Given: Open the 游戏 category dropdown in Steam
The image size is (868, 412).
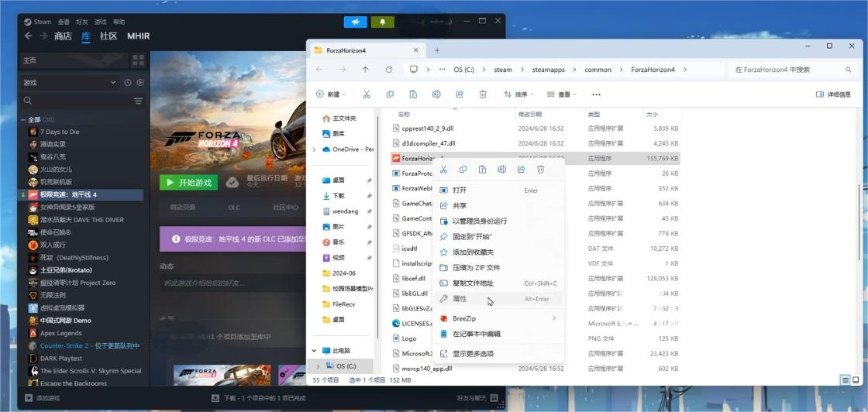Looking at the screenshot, I should tap(70, 82).
